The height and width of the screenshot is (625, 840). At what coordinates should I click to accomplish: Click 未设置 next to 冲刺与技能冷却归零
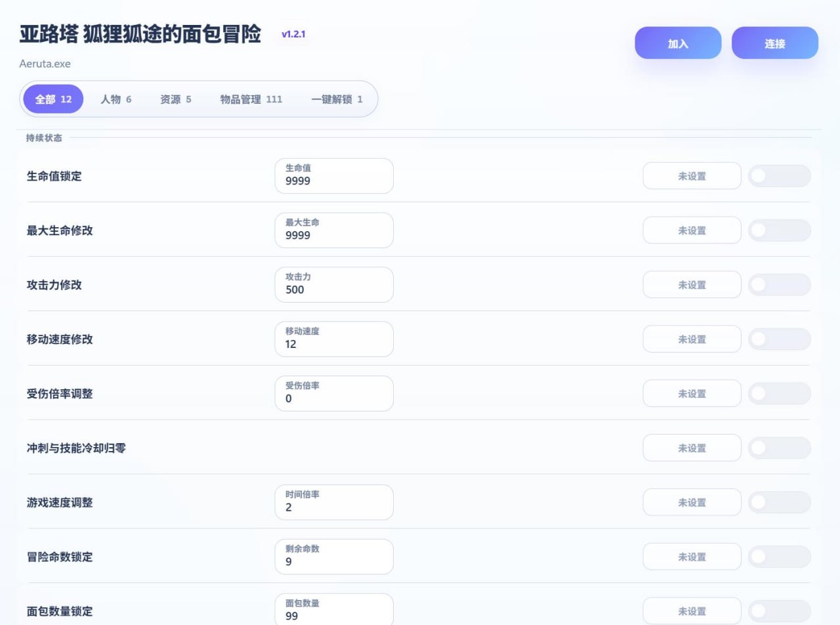(692, 448)
